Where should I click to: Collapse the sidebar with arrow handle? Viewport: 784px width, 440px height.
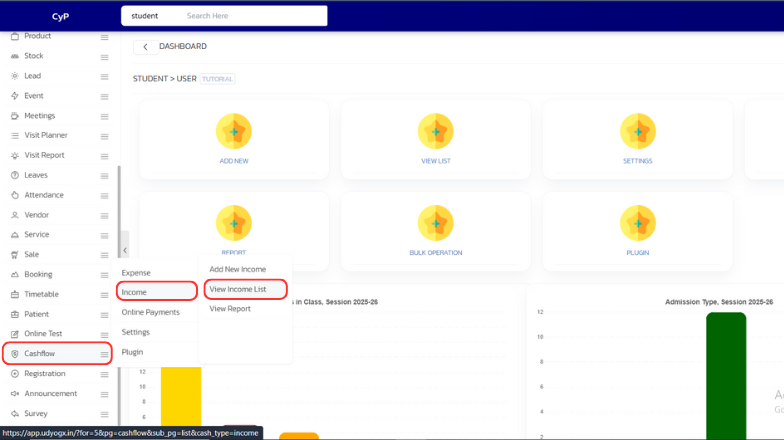click(x=125, y=249)
